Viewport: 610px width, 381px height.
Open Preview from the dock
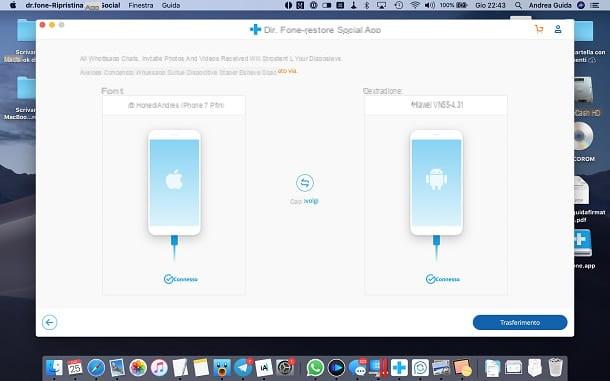point(117,367)
